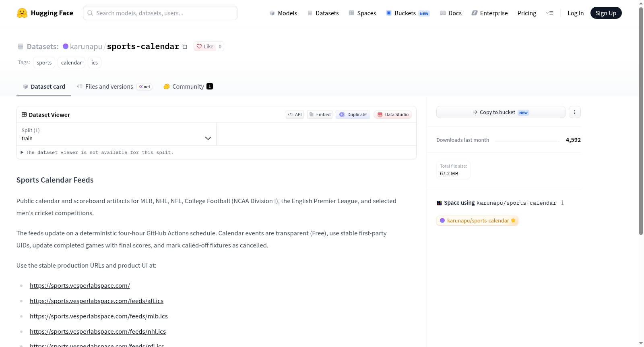Open Buckets in the top navigation
This screenshot has height=347, width=644.
pyautogui.click(x=408, y=13)
